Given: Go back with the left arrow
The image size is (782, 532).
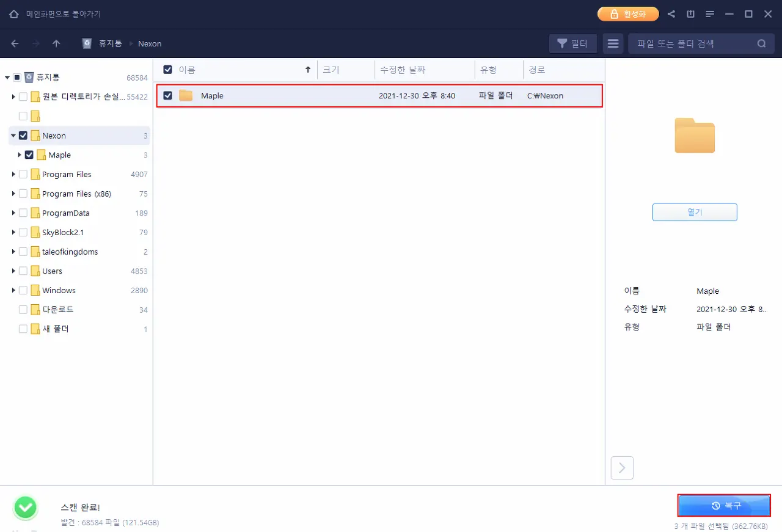Looking at the screenshot, I should pos(15,43).
